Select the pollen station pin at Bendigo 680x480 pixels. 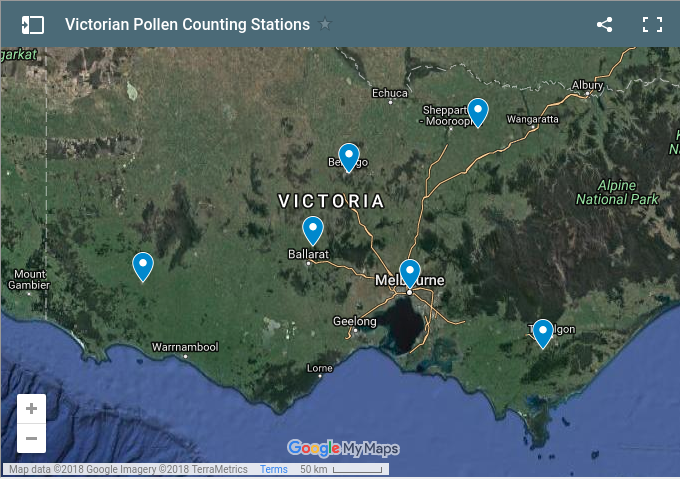pos(348,156)
